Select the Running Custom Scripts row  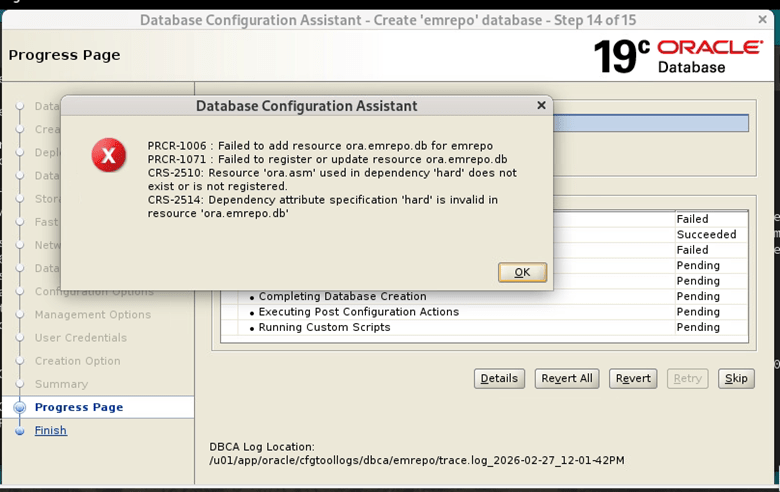tap(324, 328)
